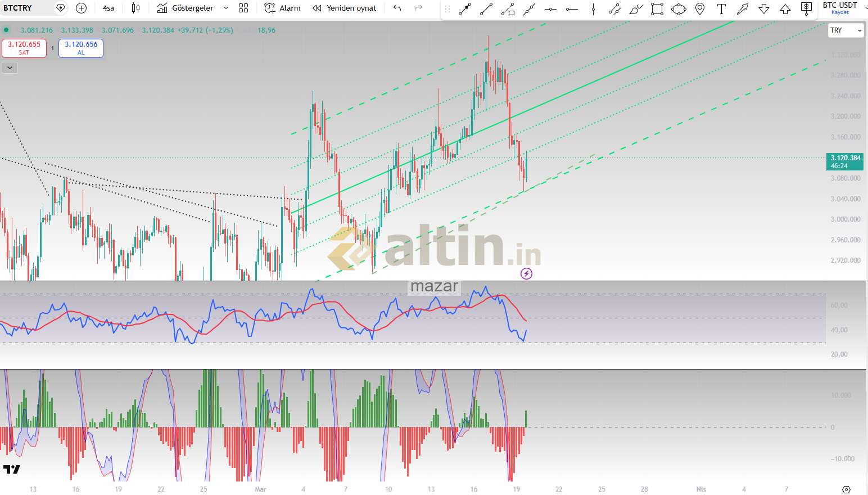This screenshot has width=868, height=495.
Task: Click the AL buy price button
Action: pos(81,48)
